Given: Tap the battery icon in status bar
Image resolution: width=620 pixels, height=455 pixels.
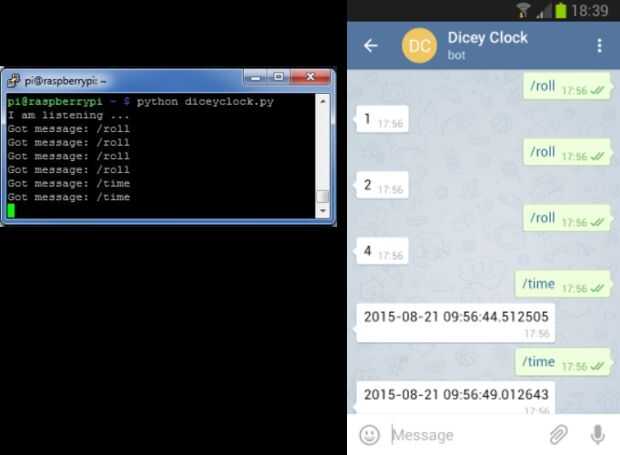Looking at the screenshot, I should [x=560, y=10].
